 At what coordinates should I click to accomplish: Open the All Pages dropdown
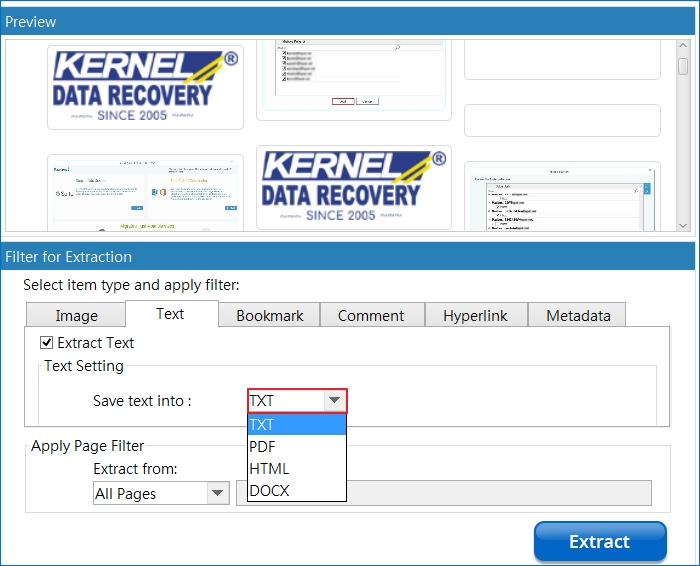pyautogui.click(x=161, y=493)
